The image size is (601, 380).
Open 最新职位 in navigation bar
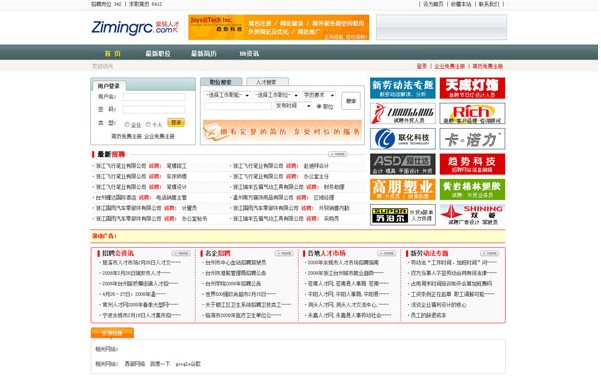point(158,53)
